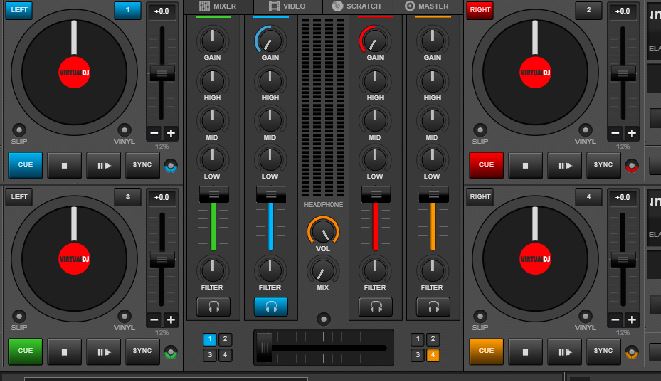
Task: Click green CUE button on deck 3
Action: 25,351
